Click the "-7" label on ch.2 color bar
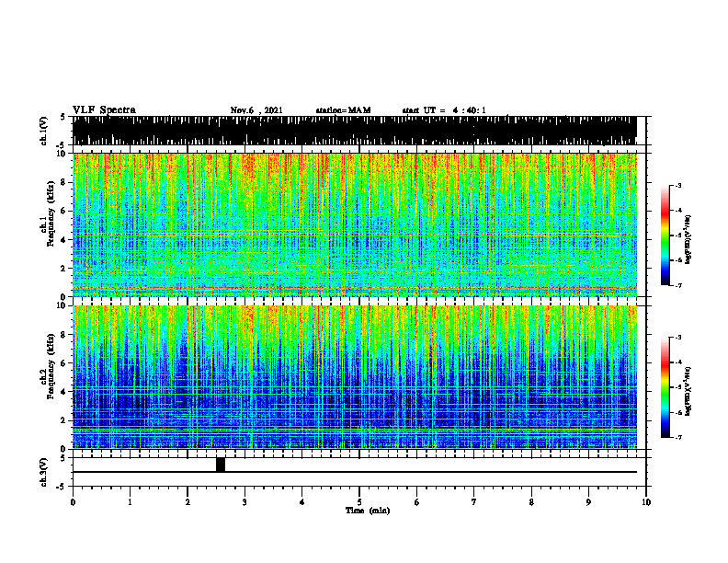 click(x=678, y=438)
